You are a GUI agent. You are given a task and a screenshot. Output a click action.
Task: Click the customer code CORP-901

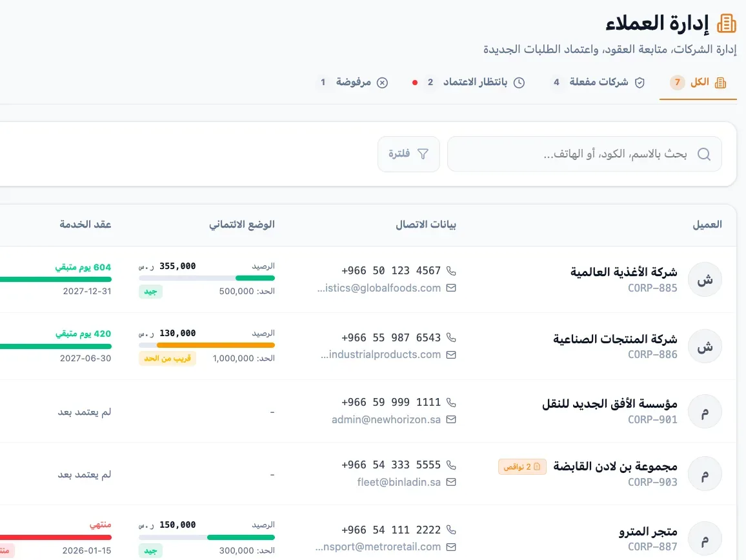[652, 419]
